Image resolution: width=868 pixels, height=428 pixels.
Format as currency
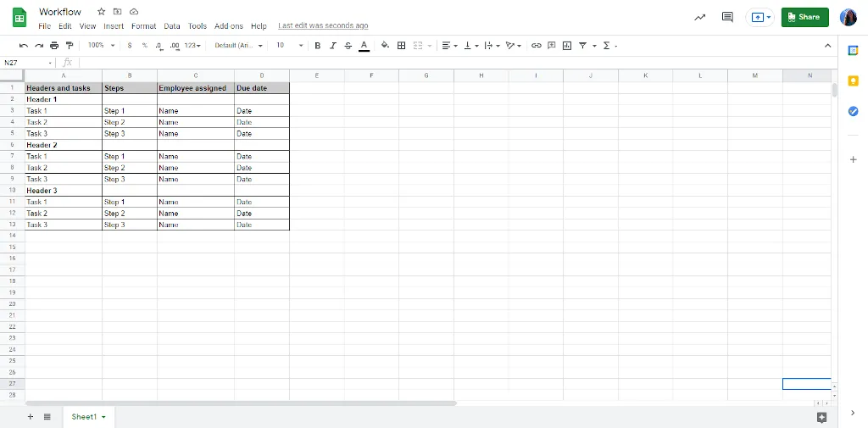[x=130, y=46]
